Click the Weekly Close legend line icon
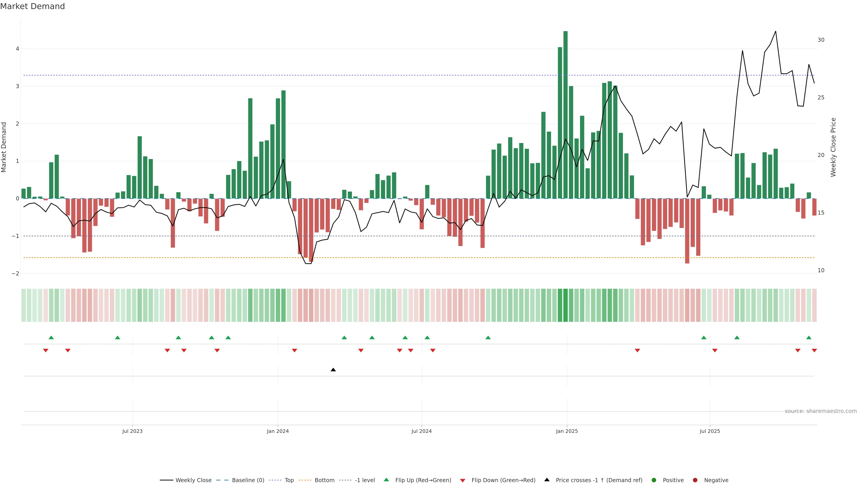This screenshot has height=488, width=868. point(166,480)
